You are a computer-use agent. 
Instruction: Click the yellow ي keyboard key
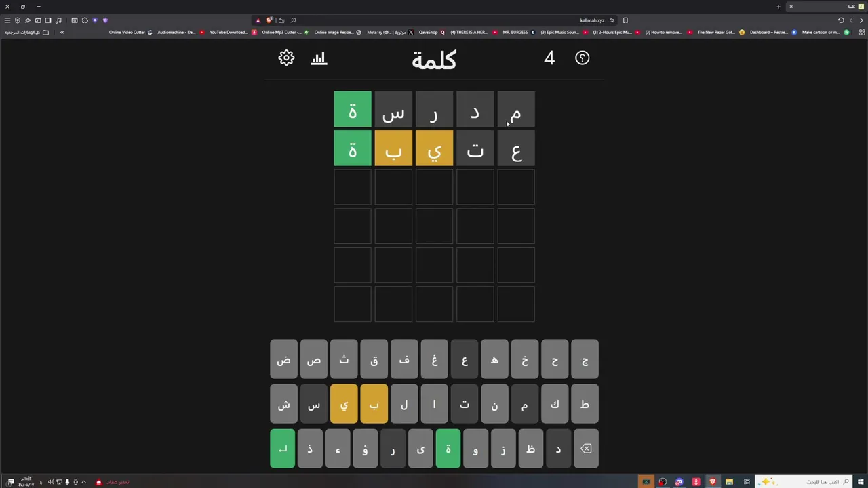point(344,405)
